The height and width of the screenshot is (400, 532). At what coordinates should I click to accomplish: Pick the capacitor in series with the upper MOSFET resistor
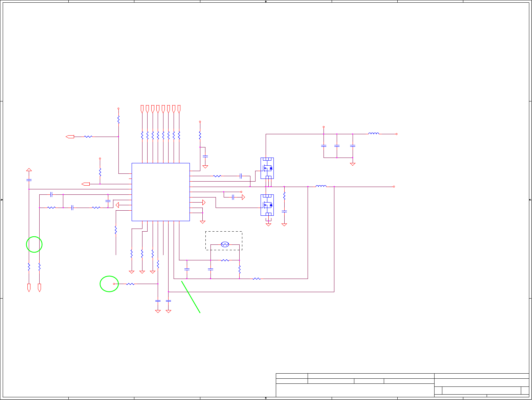[241, 176]
